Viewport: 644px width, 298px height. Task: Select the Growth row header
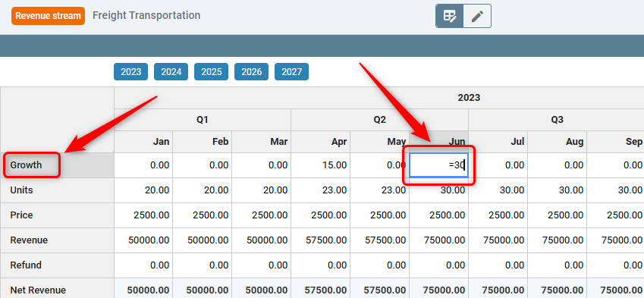pyautogui.click(x=57, y=165)
